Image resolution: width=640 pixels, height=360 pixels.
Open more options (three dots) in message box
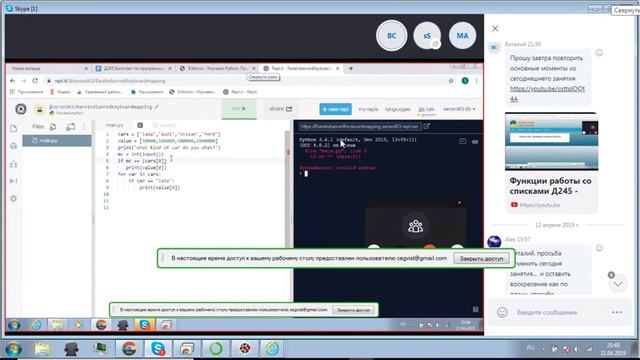pyautogui.click(x=617, y=312)
